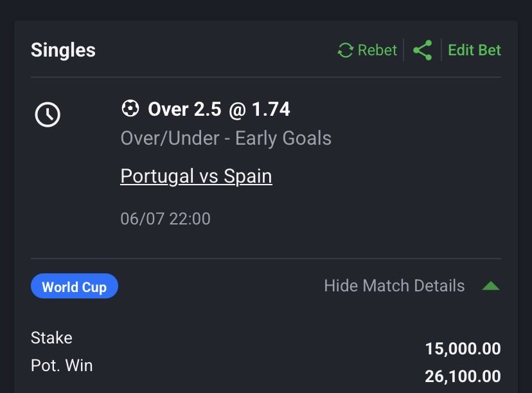Select the Pot. Win label
The image size is (532, 393).
tap(62, 365)
